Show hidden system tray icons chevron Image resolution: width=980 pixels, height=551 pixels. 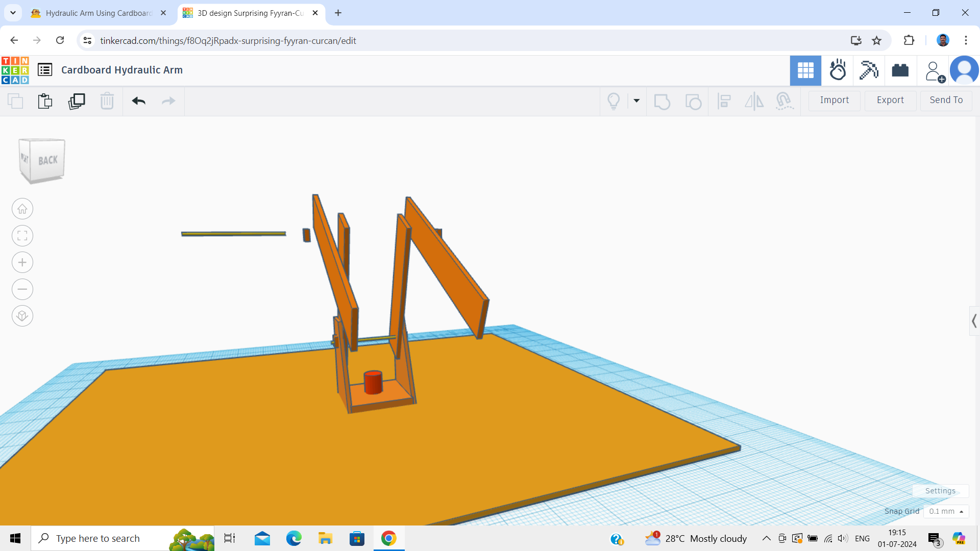click(x=766, y=538)
